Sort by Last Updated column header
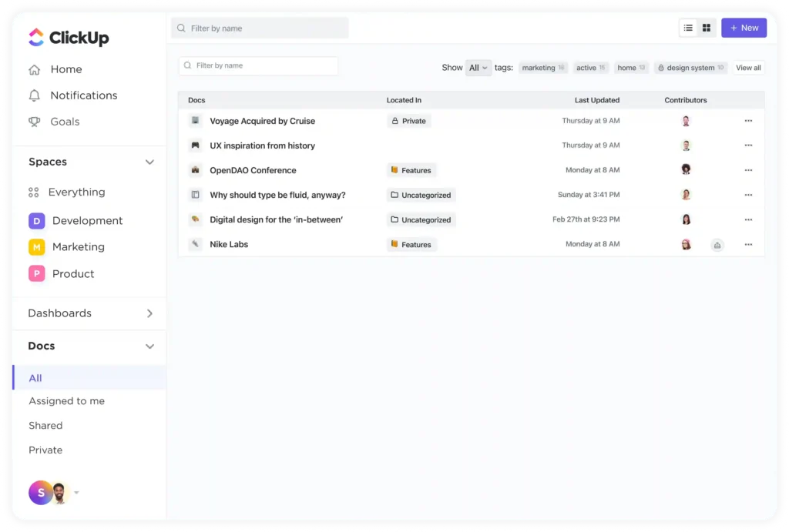 (597, 100)
